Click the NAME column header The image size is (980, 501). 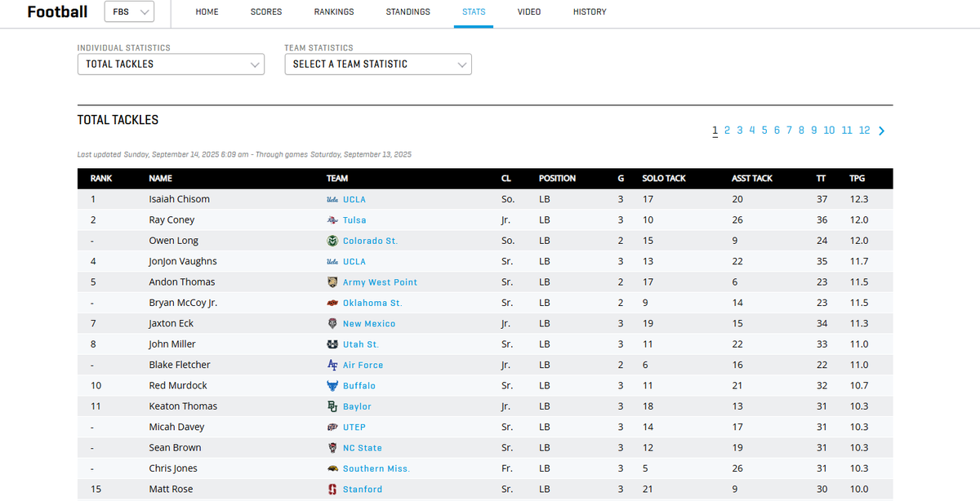click(x=161, y=179)
